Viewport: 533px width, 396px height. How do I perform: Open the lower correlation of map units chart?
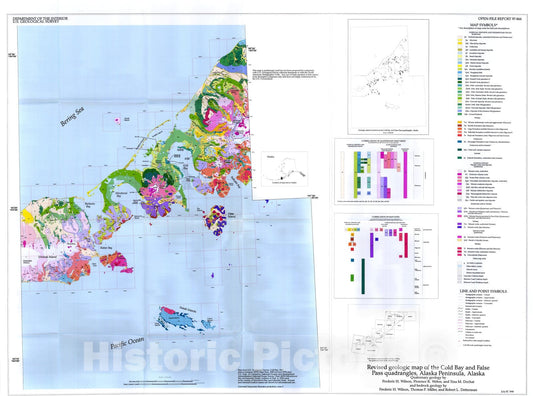(386, 256)
